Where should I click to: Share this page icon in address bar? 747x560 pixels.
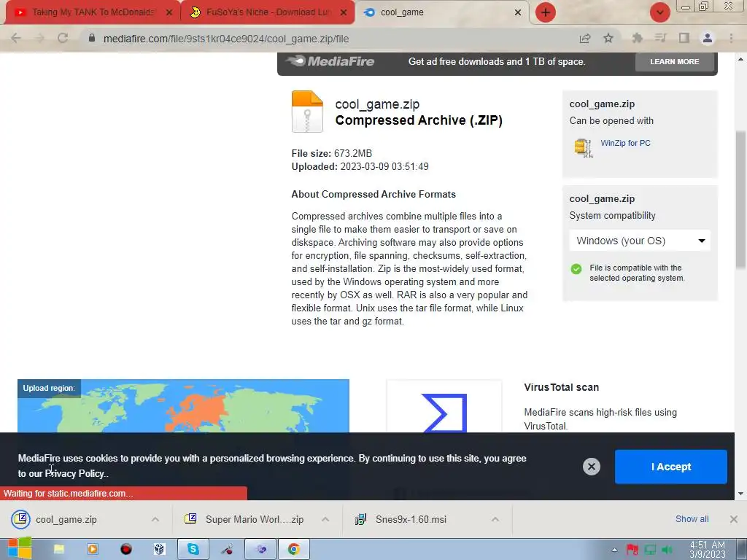click(x=585, y=39)
